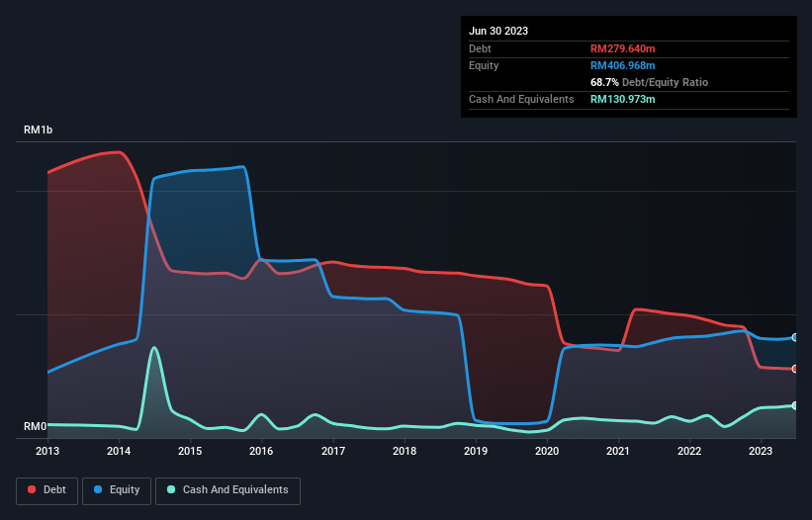
Task: Toggle the Debt series legend button
Action: click(x=47, y=490)
